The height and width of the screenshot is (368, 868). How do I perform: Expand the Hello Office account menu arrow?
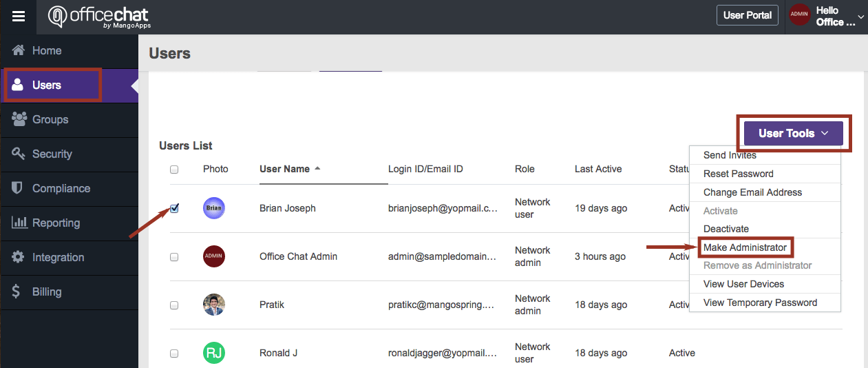click(860, 17)
